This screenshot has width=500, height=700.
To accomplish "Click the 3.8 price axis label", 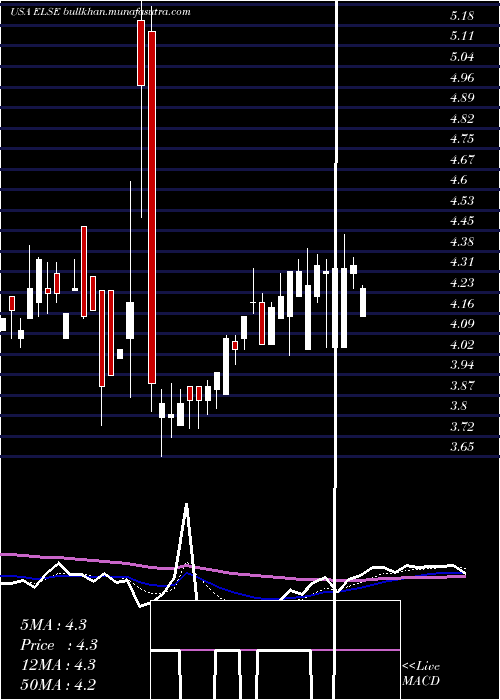I will pos(459,406).
